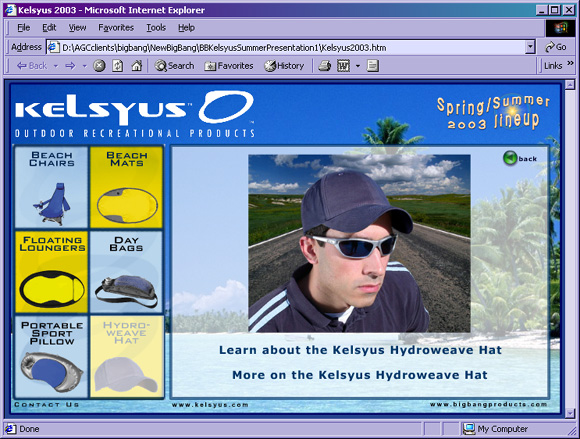
Task: Open the Favorites pane from toolbar
Action: tap(229, 66)
